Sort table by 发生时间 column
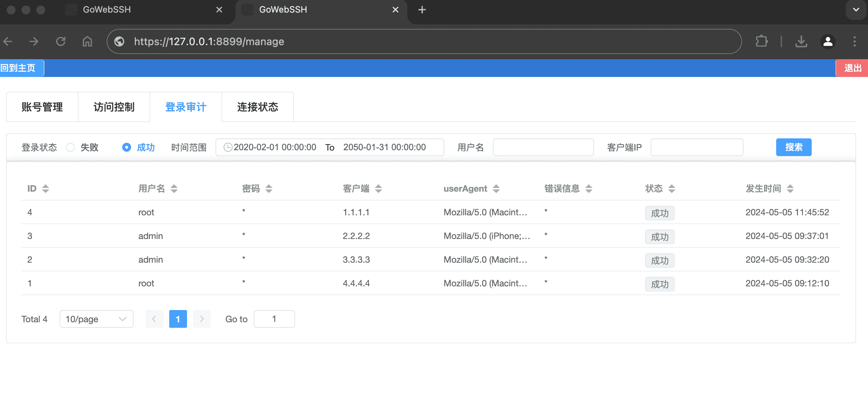The width and height of the screenshot is (868, 404). [790, 189]
